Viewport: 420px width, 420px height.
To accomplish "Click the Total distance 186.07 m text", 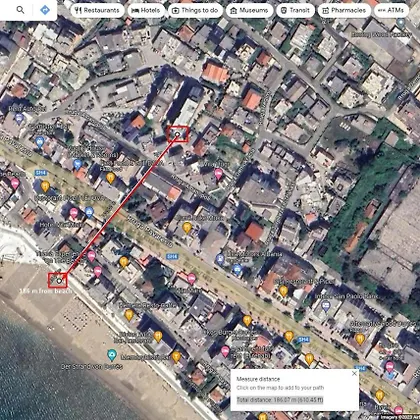I will (x=280, y=399).
